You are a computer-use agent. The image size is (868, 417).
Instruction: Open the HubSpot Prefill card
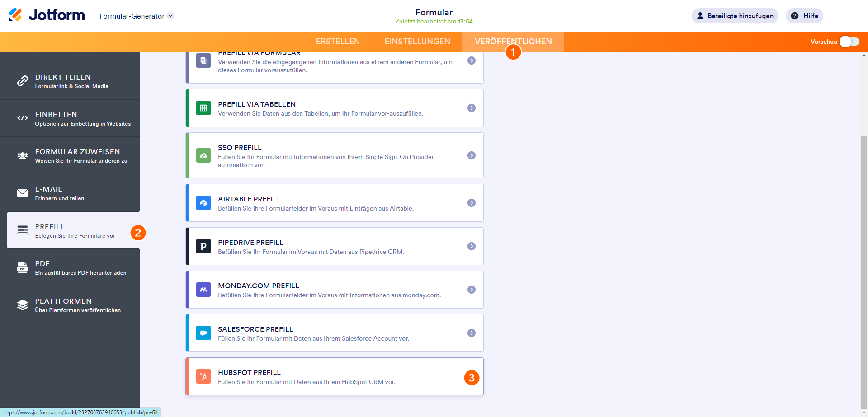(335, 376)
